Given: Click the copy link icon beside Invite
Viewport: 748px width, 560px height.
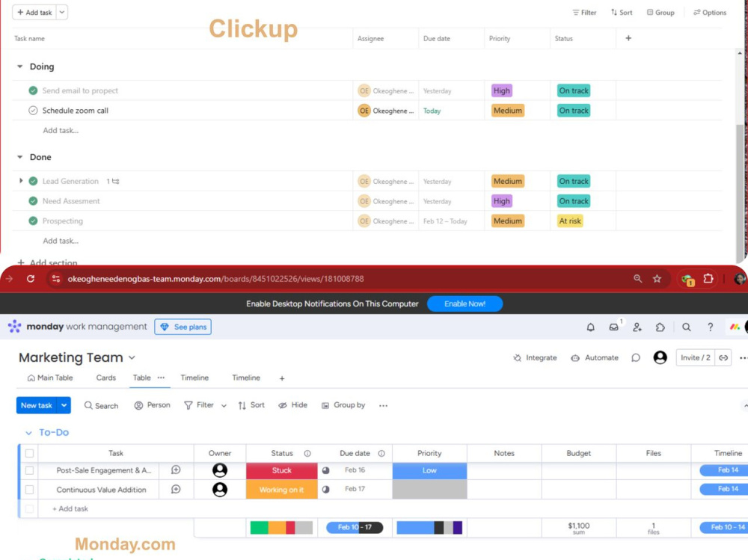Looking at the screenshot, I should [x=723, y=357].
